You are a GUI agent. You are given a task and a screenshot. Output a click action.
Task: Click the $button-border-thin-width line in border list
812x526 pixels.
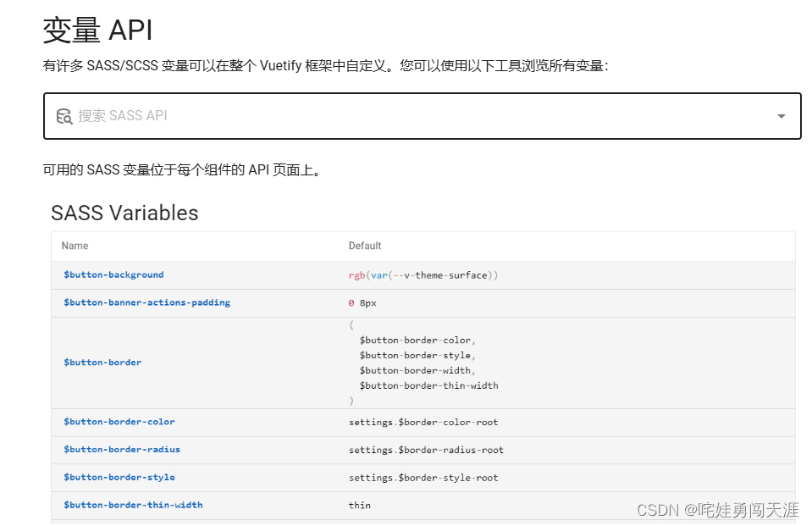(x=428, y=385)
